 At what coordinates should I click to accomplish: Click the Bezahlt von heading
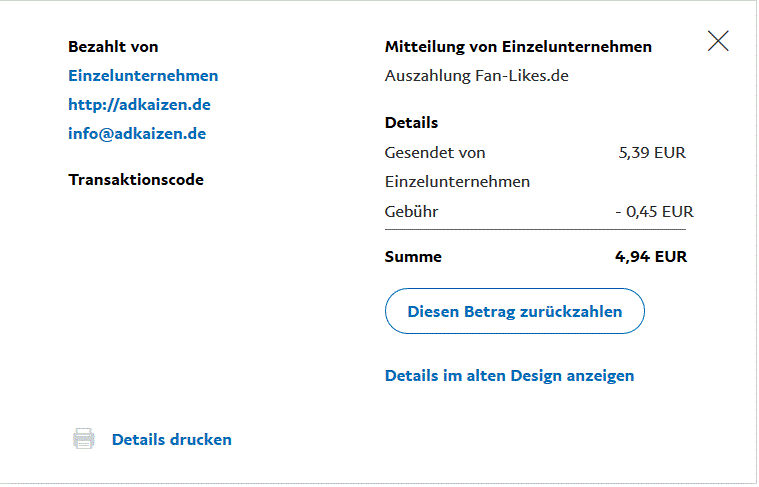tap(113, 47)
